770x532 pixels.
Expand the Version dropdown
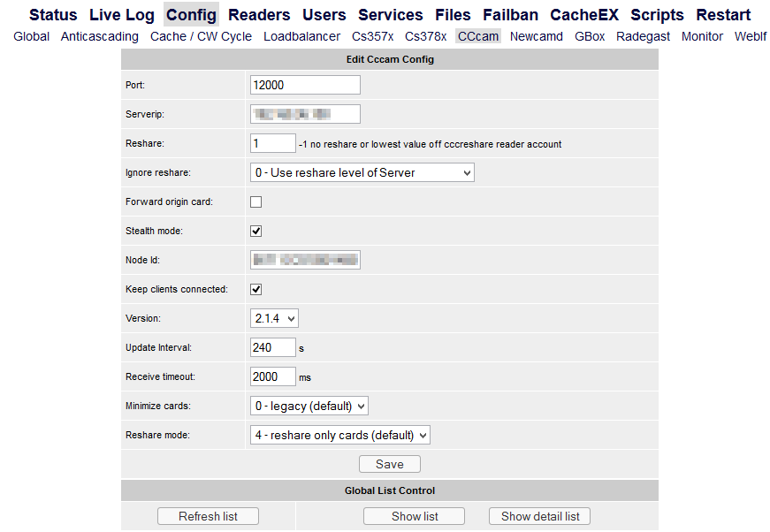click(x=274, y=318)
